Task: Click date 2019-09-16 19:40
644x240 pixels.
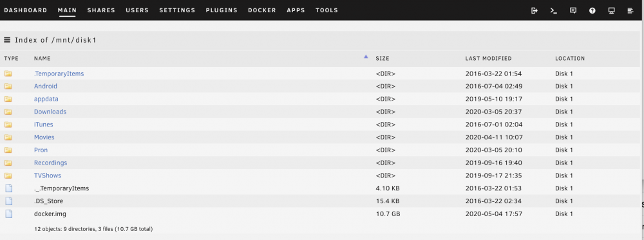Action: [494, 163]
